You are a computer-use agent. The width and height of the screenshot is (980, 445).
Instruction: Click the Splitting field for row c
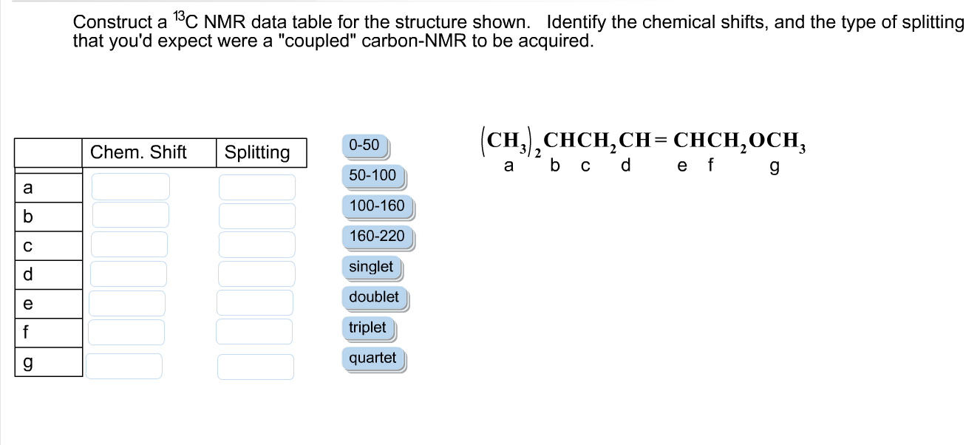point(256,244)
